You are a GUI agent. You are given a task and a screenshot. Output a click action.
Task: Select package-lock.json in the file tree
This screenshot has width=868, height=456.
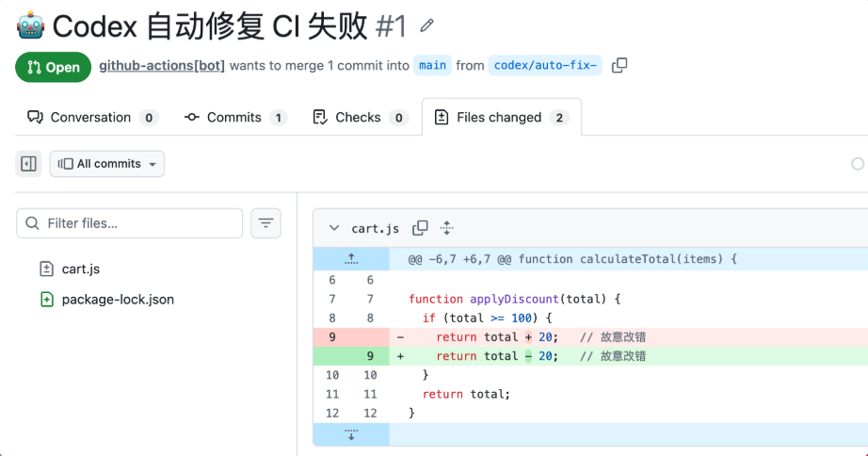(118, 300)
